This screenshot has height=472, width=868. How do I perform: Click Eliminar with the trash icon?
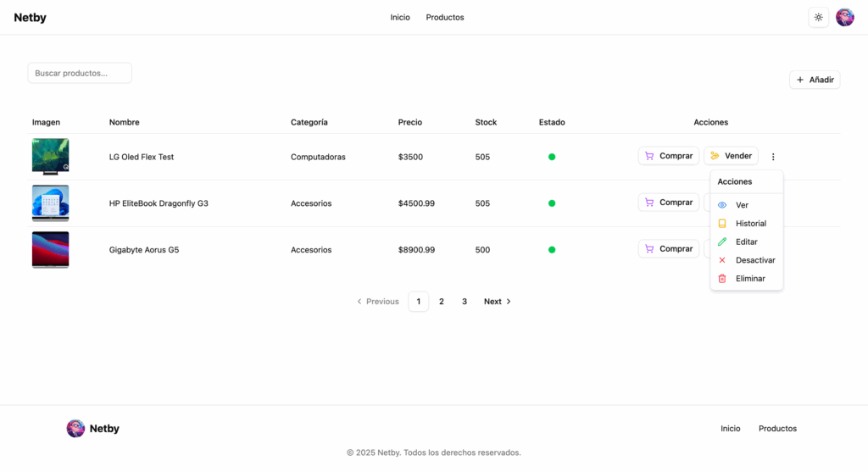tap(750, 279)
